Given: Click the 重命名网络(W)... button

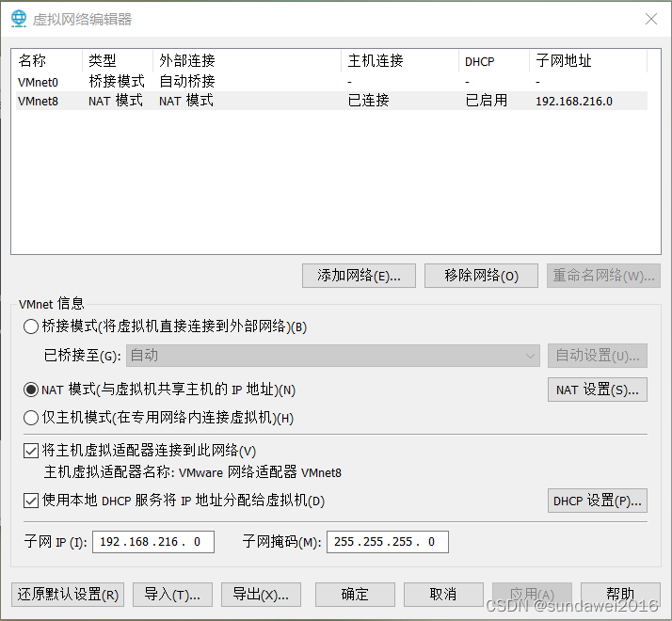Looking at the screenshot, I should click(x=603, y=276).
